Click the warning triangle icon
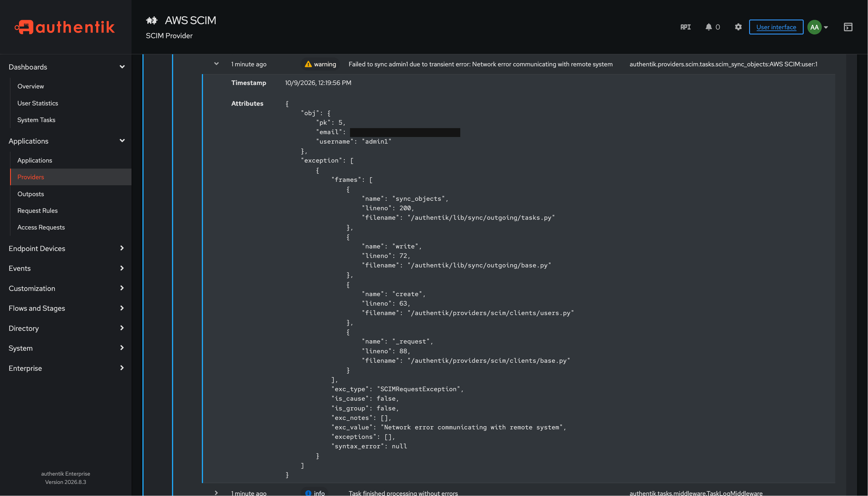 (x=308, y=64)
